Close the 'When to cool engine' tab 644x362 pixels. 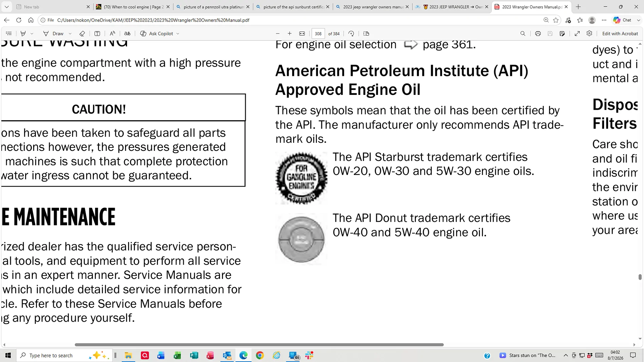tap(168, 7)
